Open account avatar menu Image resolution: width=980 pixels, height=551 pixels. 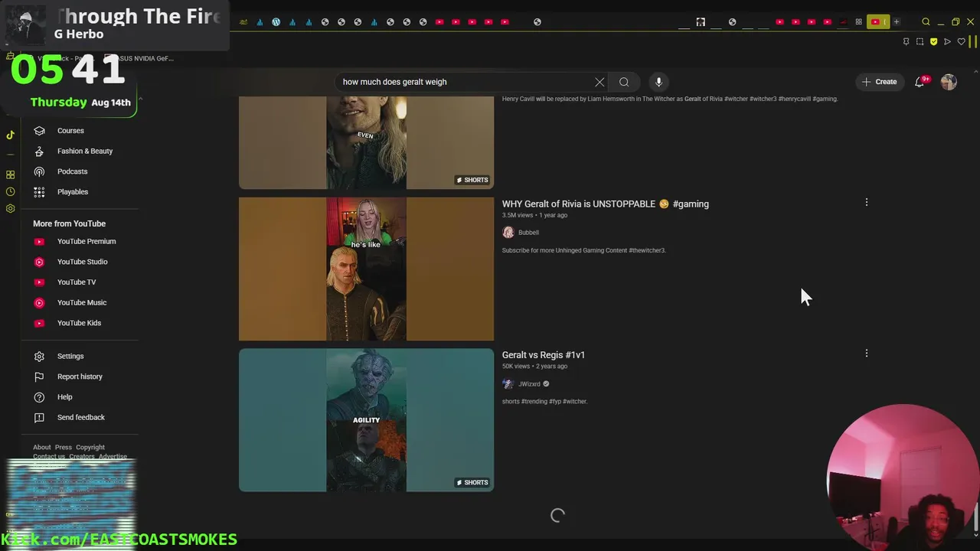949,82
